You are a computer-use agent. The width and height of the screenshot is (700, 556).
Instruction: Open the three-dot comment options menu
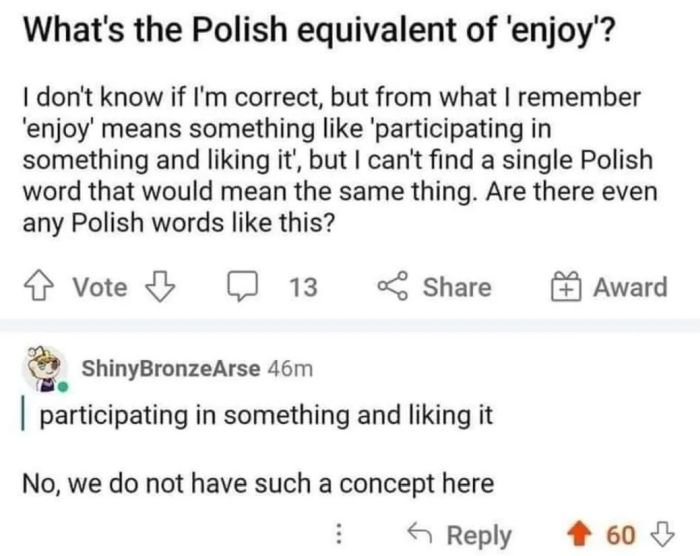[342, 536]
